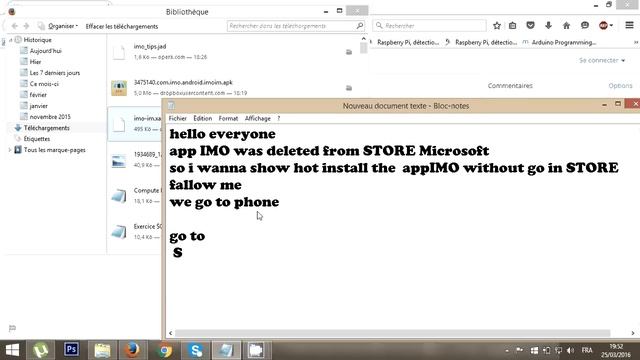Image resolution: width=640 pixels, height=360 pixels.
Task: Click the network icon in system tray
Action: click(x=559, y=351)
